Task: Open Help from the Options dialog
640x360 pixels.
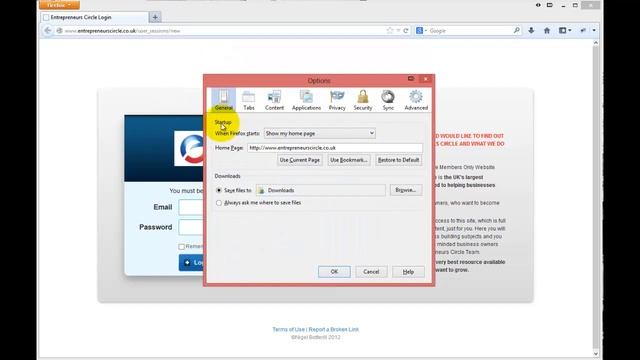Action: click(408, 271)
